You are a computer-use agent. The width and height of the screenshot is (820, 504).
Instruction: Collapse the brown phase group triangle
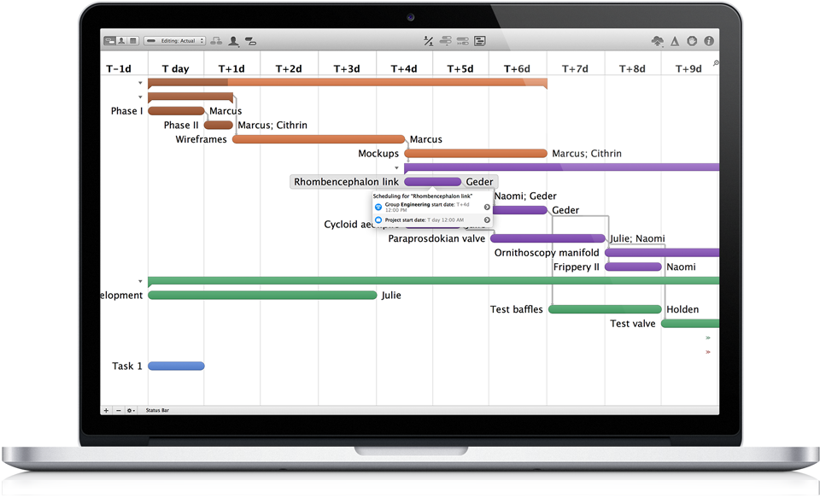[140, 97]
